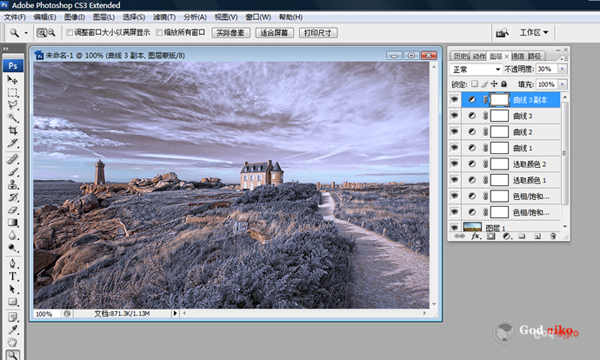This screenshot has width=600, height=360.
Task: Open the zoom tool preset picker arrow
Action: [x=26, y=33]
